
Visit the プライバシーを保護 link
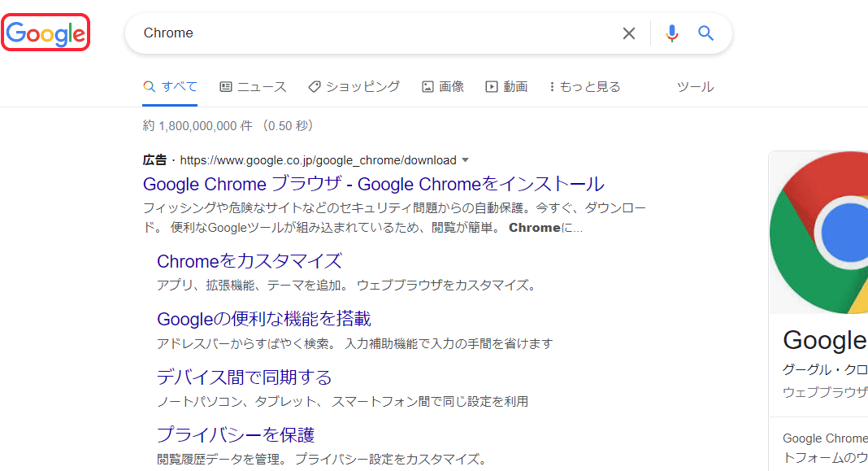coord(236,435)
